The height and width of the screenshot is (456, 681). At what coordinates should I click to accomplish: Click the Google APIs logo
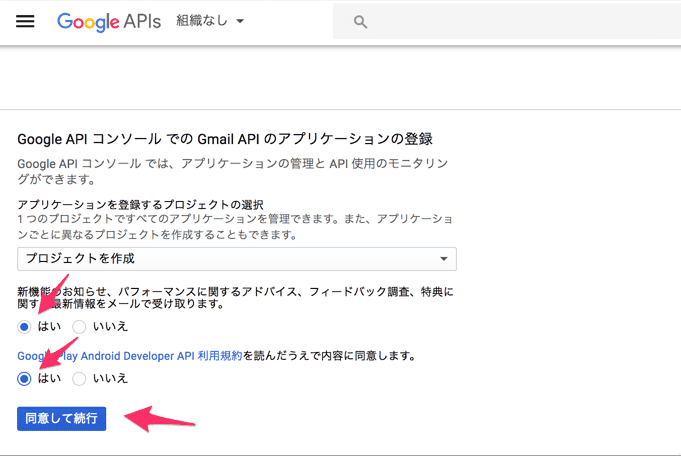(109, 22)
